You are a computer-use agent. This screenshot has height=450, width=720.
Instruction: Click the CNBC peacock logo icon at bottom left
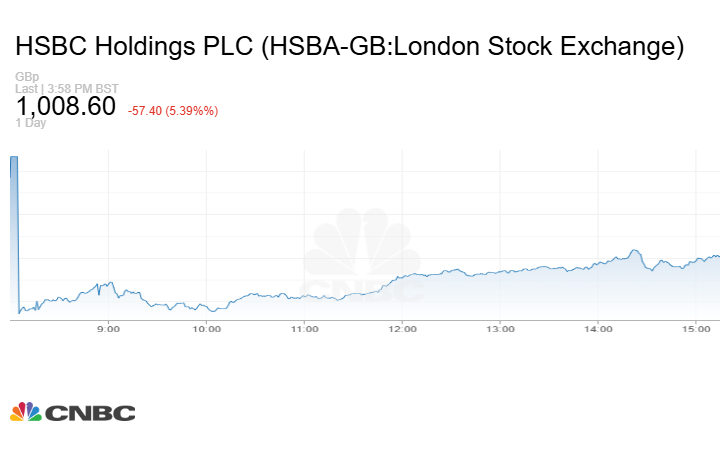click(x=26, y=412)
